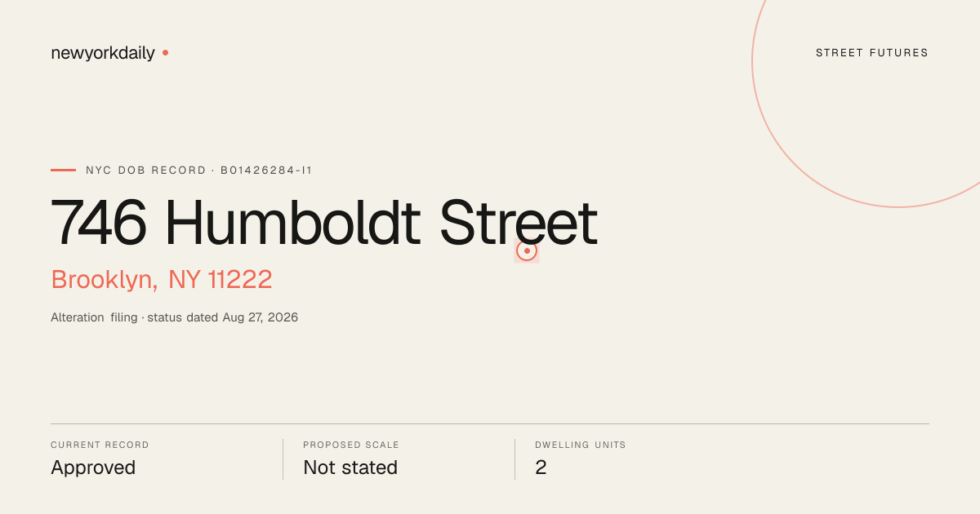Select the Not stated value
The image size is (980, 514).
pos(350,467)
